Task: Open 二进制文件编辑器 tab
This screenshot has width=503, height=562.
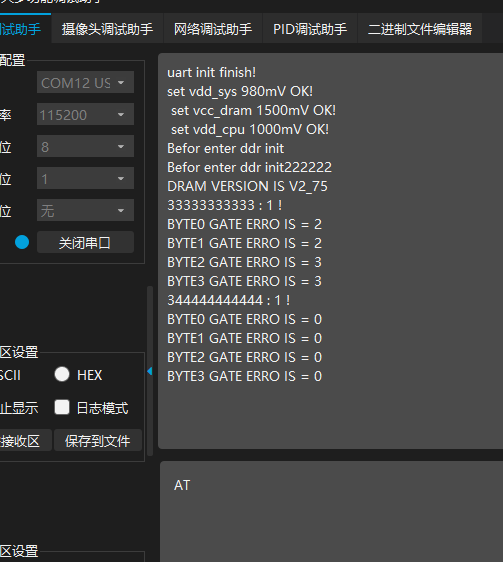Action: click(420, 29)
